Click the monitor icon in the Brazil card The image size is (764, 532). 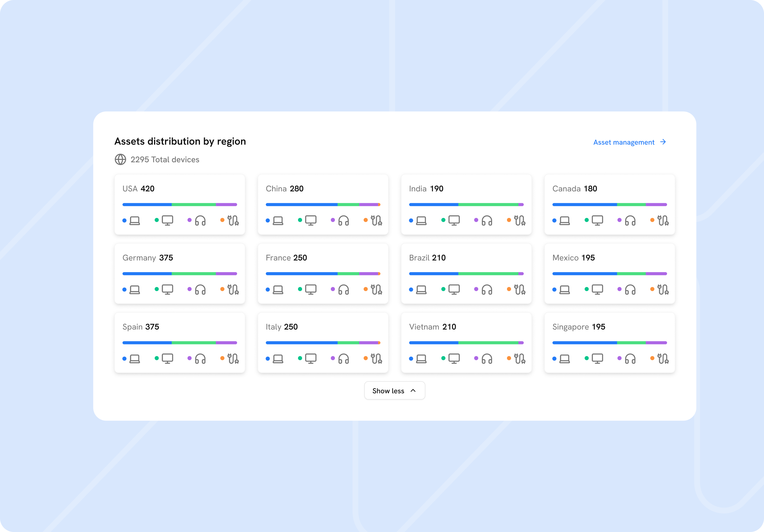coord(454,290)
